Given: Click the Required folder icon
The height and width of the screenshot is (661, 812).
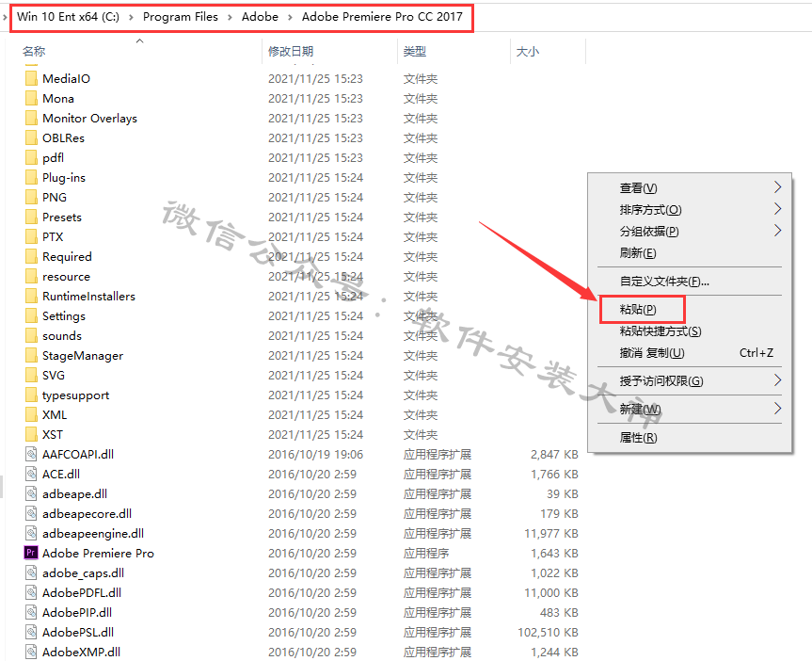Looking at the screenshot, I should point(31,257).
